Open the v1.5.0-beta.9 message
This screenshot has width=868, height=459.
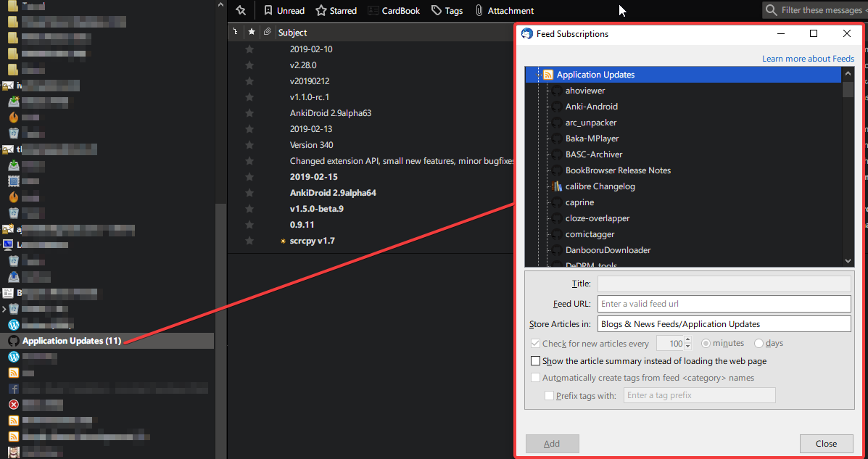(317, 209)
